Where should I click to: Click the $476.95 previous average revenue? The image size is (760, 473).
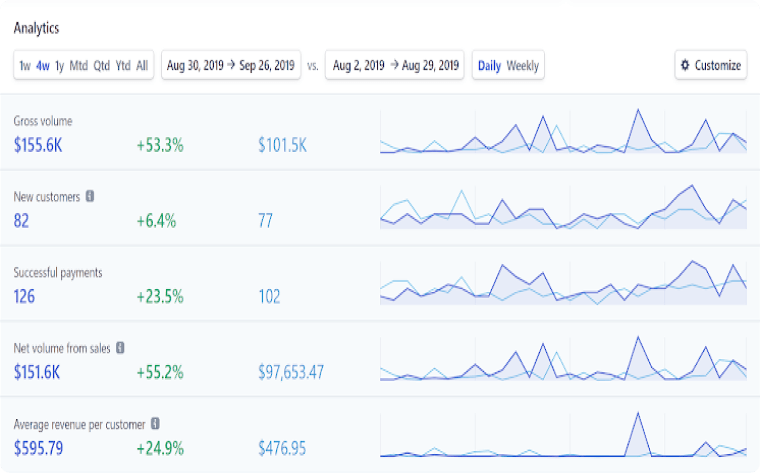tap(282, 448)
